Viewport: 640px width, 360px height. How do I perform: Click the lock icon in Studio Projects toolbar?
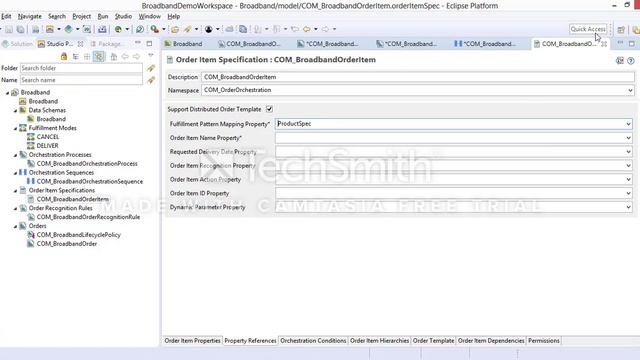63,56
